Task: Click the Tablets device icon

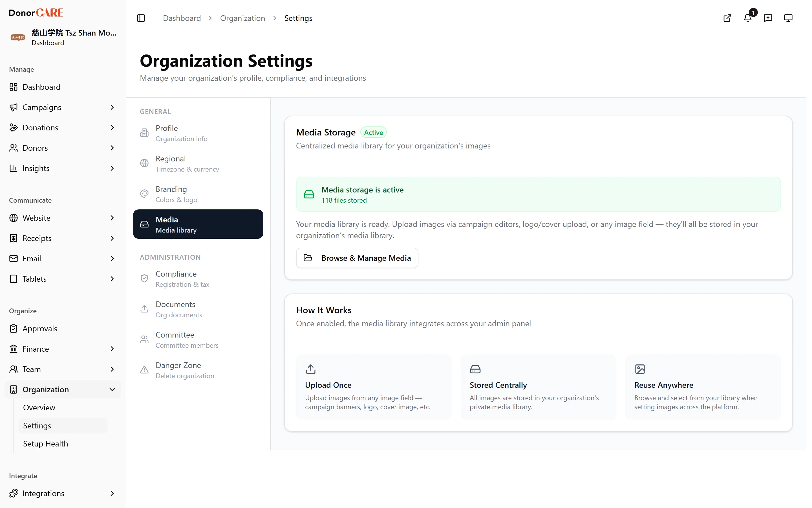Action: tap(14, 279)
